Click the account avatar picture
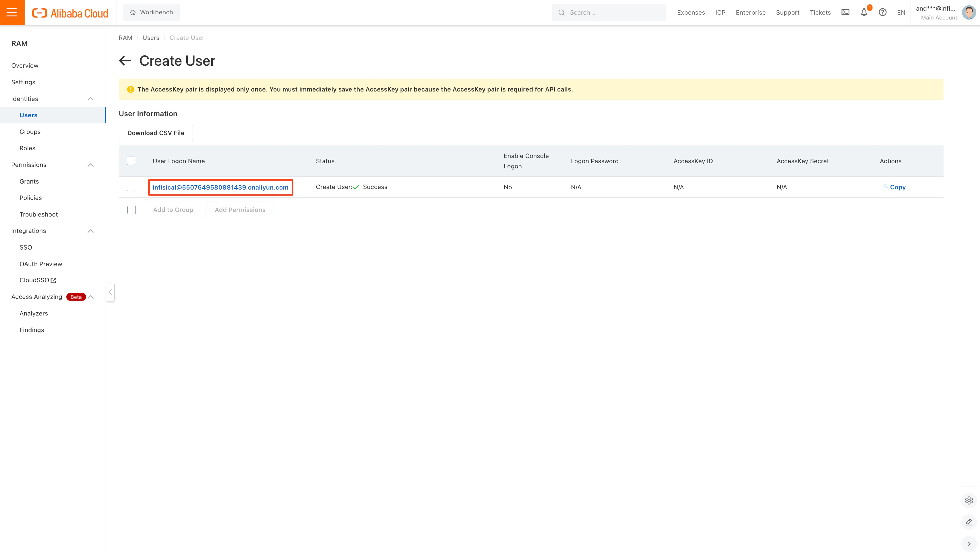The width and height of the screenshot is (980, 557). tap(969, 13)
